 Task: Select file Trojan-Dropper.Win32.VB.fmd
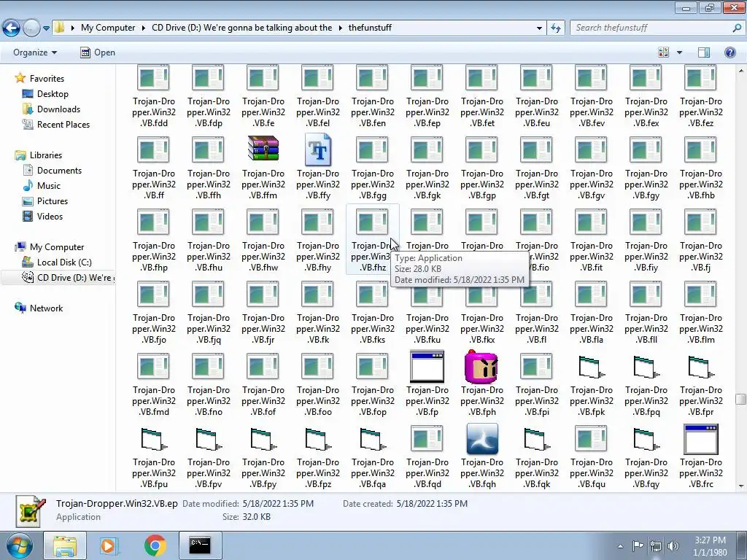pyautogui.click(x=153, y=385)
